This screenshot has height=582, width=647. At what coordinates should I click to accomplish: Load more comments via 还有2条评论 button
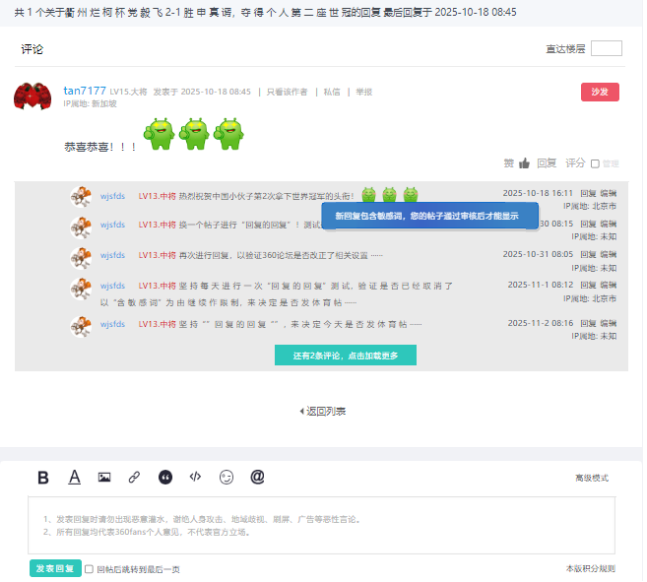coord(345,355)
